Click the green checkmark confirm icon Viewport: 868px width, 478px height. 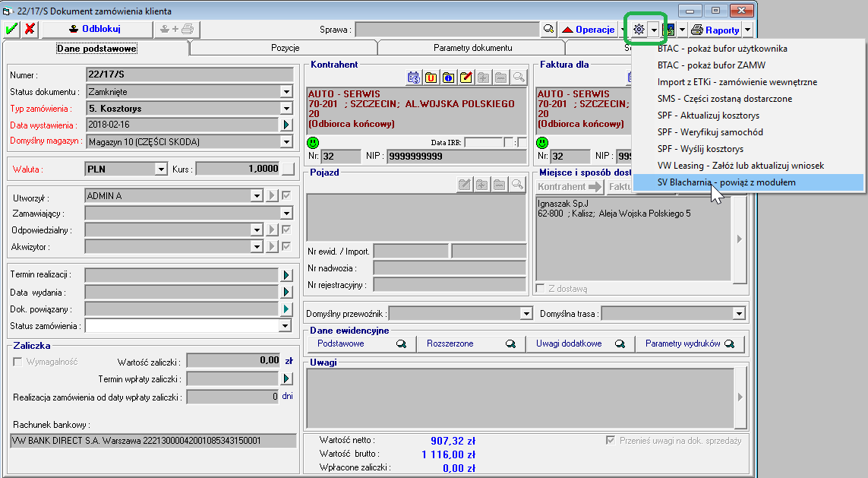(11, 29)
